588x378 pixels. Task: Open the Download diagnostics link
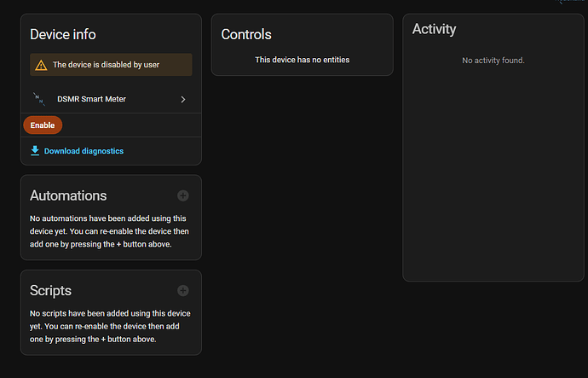(x=84, y=151)
